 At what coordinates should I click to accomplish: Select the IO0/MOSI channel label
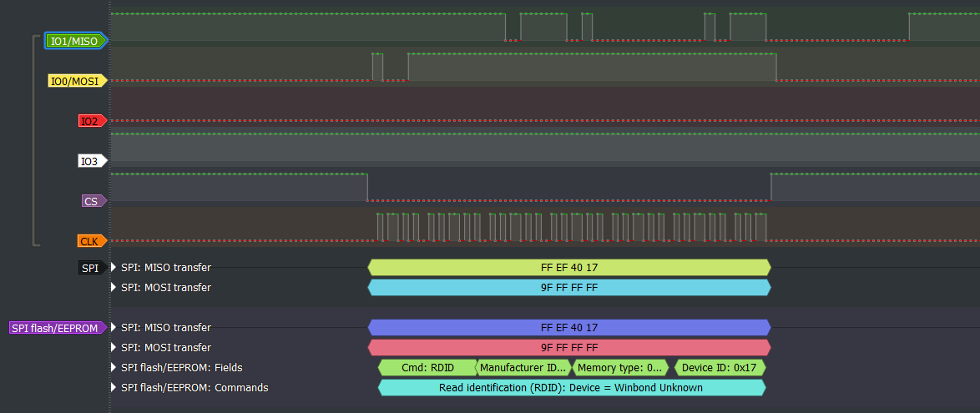[x=78, y=81]
